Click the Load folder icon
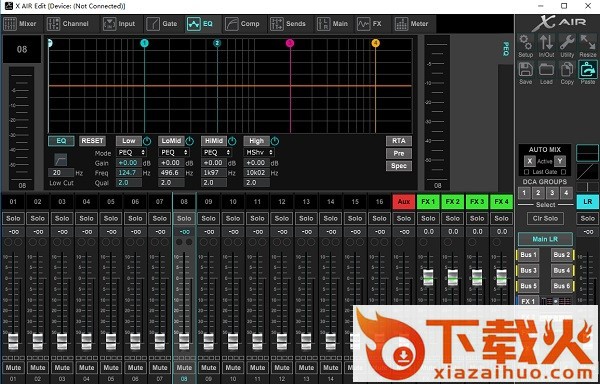600x384 pixels. (x=546, y=70)
